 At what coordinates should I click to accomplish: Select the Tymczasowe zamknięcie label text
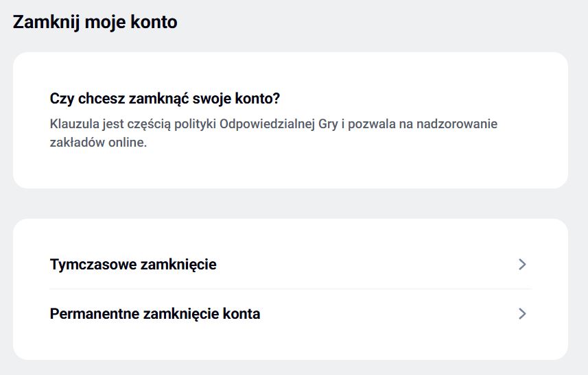(x=133, y=265)
